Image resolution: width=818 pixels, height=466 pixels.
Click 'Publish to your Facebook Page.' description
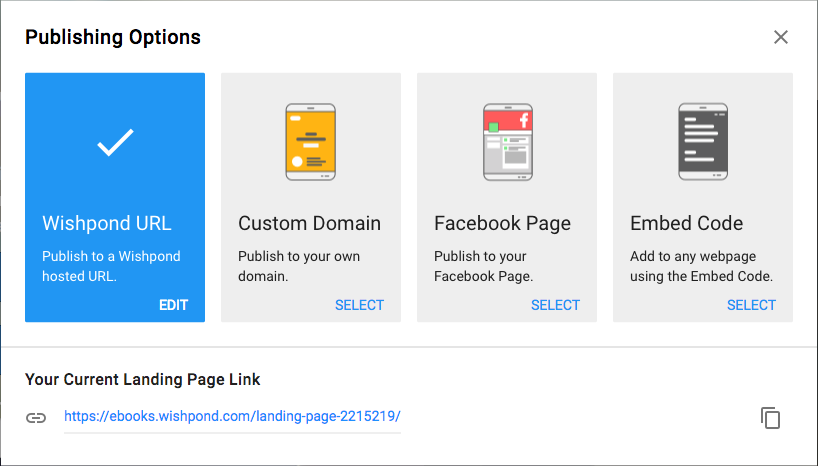click(x=484, y=266)
